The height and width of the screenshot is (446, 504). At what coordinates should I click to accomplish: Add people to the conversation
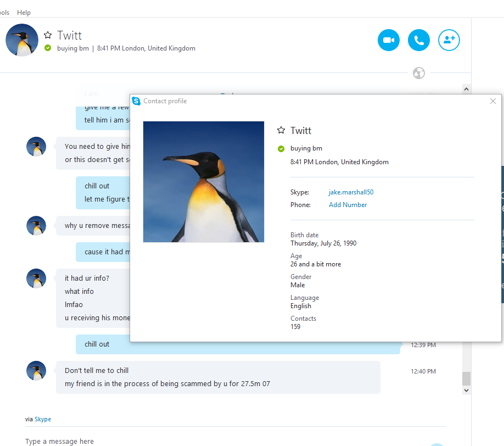coord(449,40)
